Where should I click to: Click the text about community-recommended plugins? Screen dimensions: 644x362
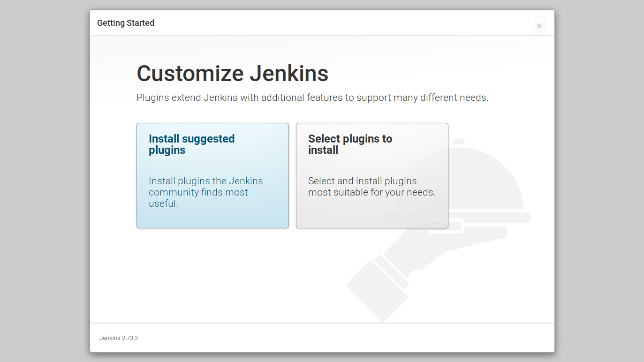tap(205, 192)
